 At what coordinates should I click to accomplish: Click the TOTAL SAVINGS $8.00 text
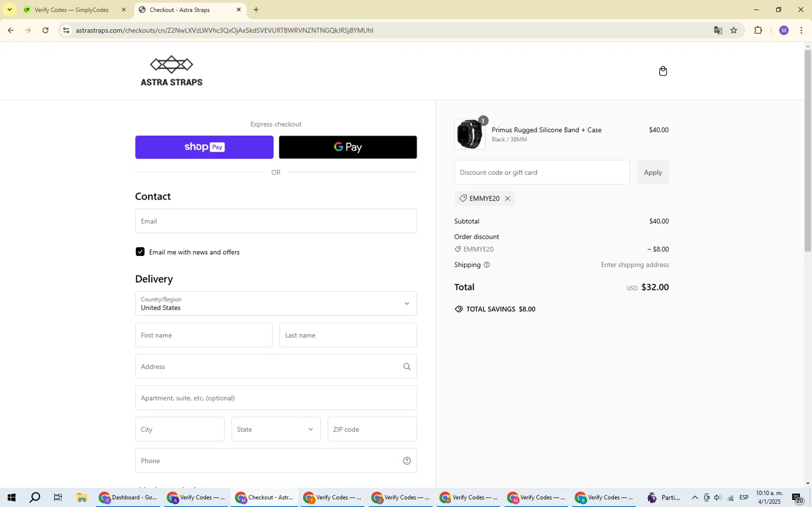tap(501, 310)
